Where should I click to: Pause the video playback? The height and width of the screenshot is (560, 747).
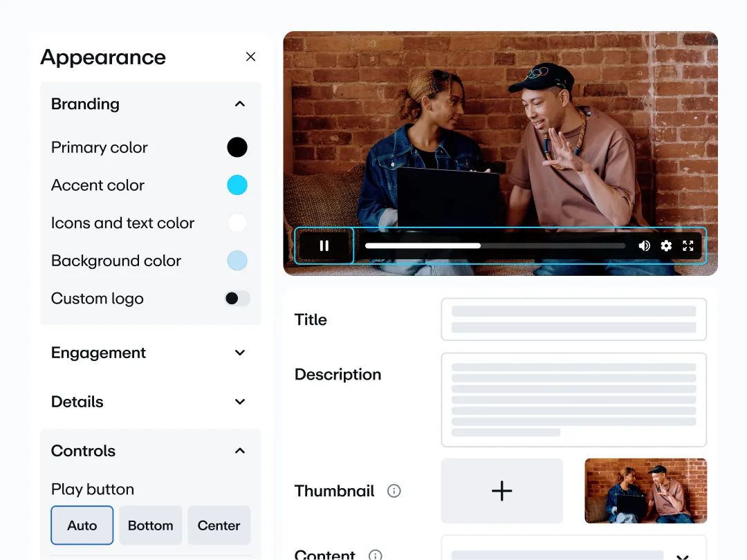[324, 245]
